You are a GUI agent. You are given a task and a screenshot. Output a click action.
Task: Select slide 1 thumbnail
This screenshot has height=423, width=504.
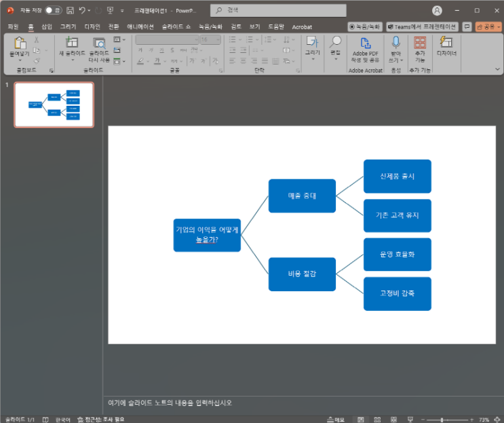pyautogui.click(x=54, y=105)
